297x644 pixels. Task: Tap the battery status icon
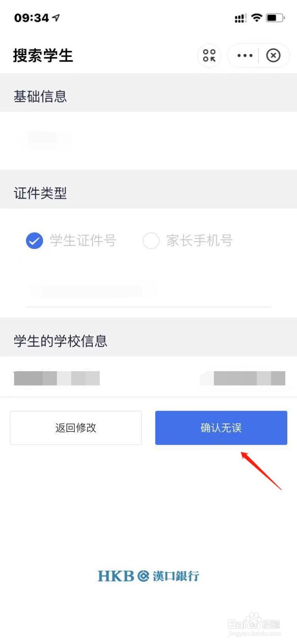[276, 18]
